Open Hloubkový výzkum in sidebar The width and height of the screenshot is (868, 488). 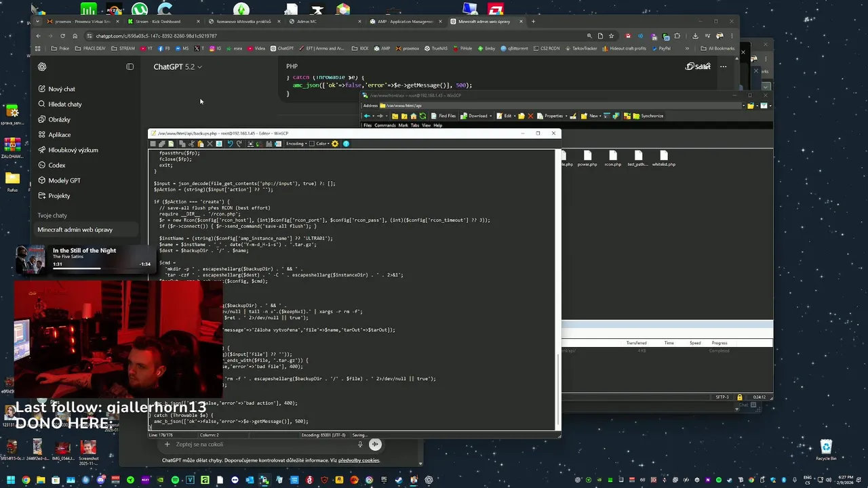tap(73, 150)
